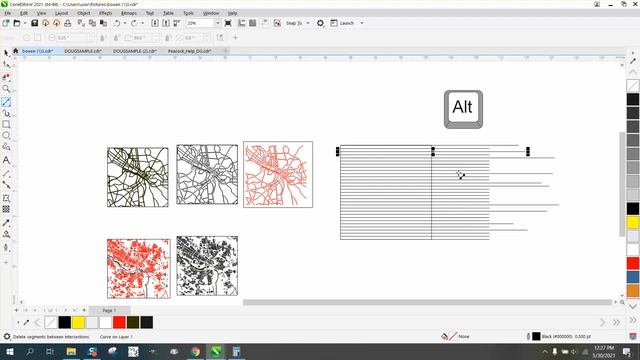Open zoom level dropdown

pos(217,23)
